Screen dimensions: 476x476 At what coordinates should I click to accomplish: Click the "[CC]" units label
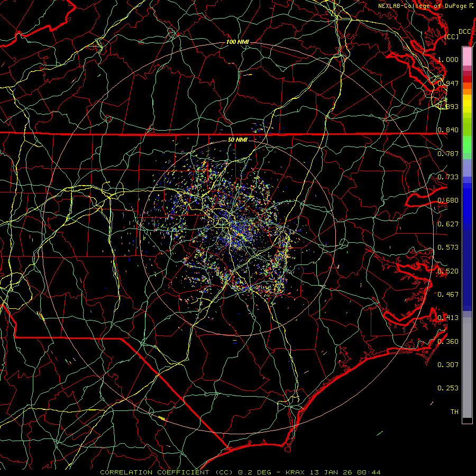(452, 36)
